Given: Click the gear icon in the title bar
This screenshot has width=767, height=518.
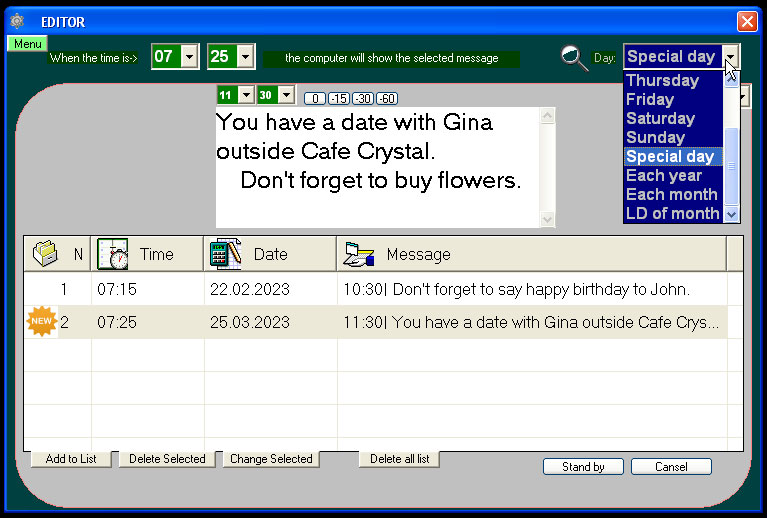Looking at the screenshot, I should coord(17,21).
